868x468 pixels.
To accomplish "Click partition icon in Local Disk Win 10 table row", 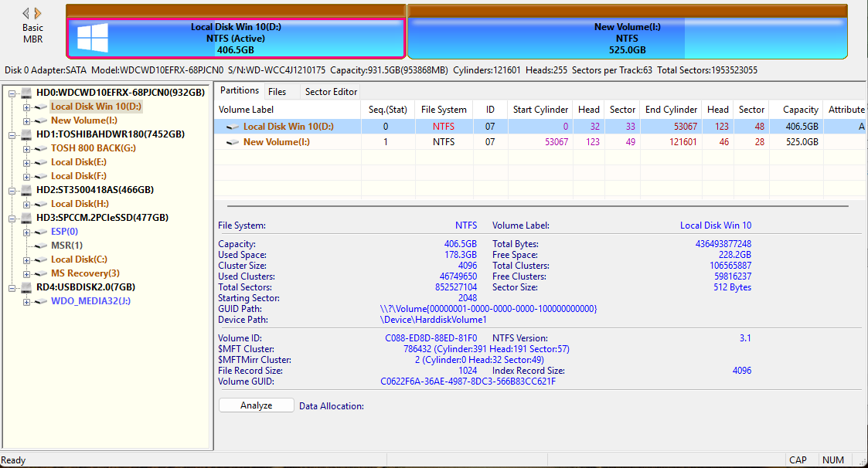I will click(233, 127).
